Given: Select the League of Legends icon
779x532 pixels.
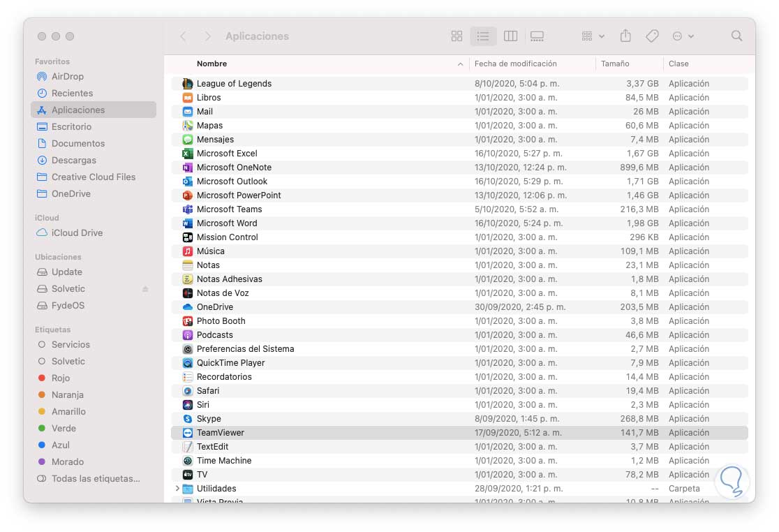Looking at the screenshot, I should (187, 84).
